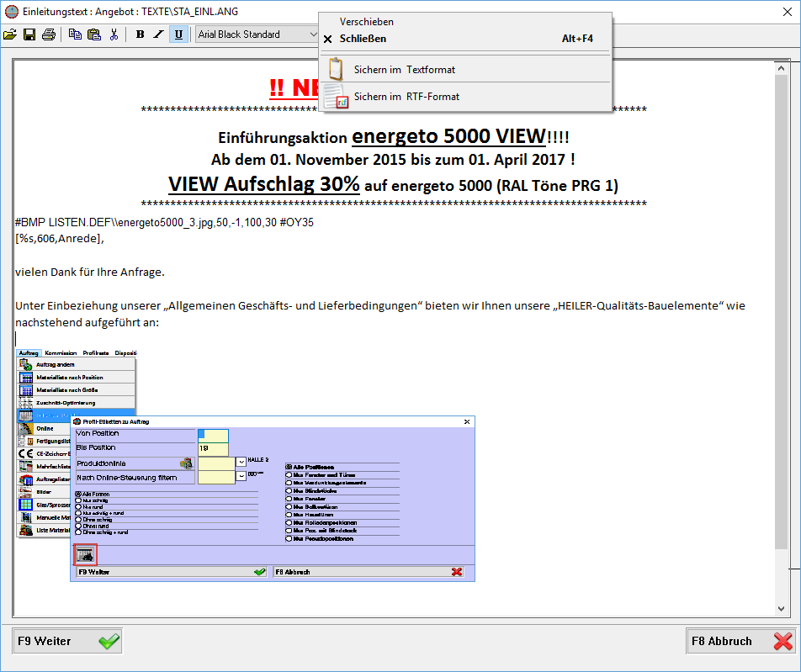This screenshot has height=672, width=801.
Task: Paste from clipboard using the paste icon
Action: (94, 34)
